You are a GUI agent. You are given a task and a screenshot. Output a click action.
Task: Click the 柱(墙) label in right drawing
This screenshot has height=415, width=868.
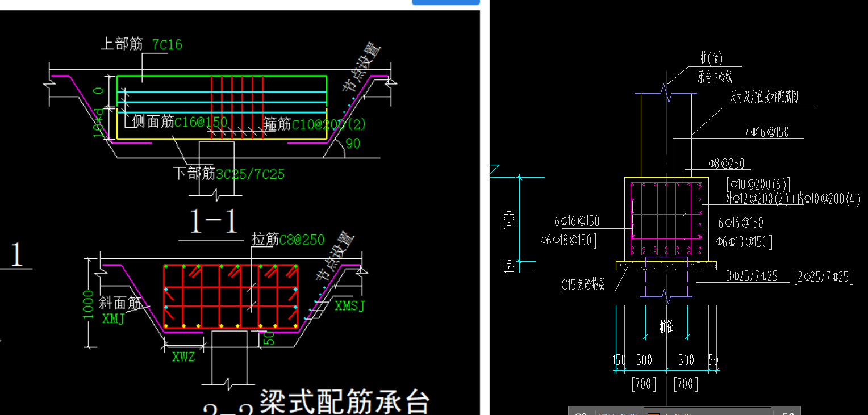point(712,58)
